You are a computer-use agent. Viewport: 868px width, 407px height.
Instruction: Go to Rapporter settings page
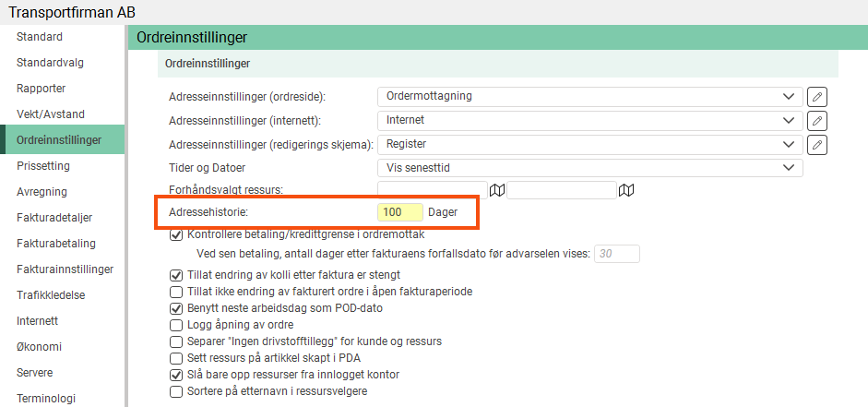(42, 89)
